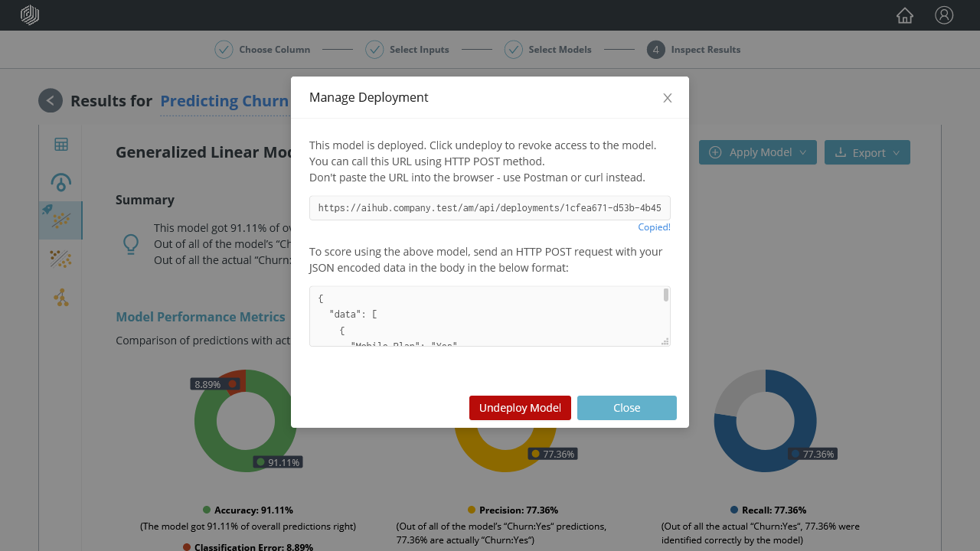Open the user profile icon

[x=944, y=15]
